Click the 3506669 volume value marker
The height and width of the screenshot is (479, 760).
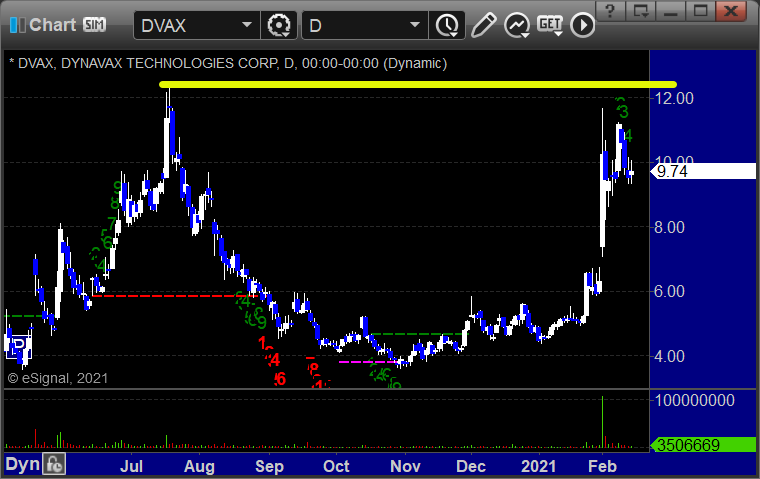point(703,445)
